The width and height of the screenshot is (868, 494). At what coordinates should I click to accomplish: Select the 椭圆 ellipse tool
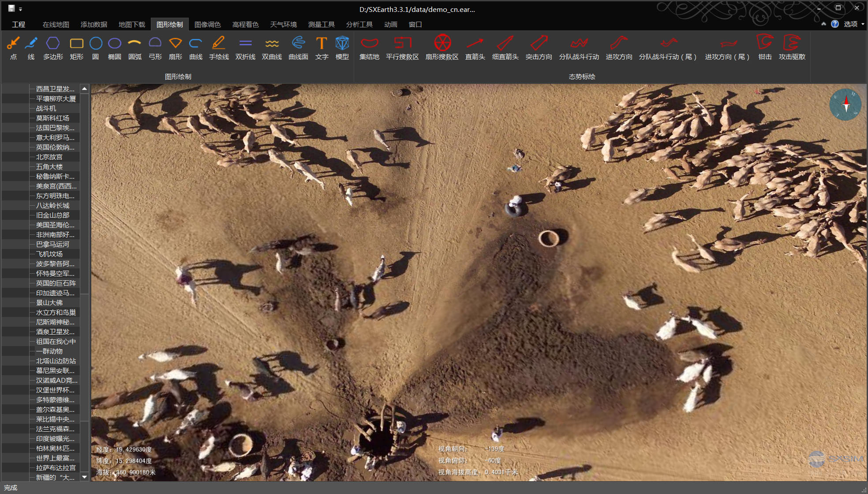(x=115, y=48)
